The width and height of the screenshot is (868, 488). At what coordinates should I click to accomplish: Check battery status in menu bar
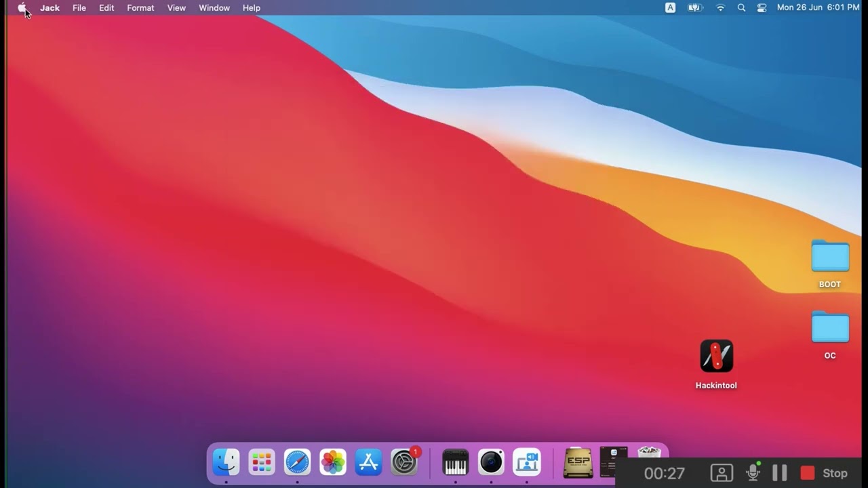pos(695,7)
